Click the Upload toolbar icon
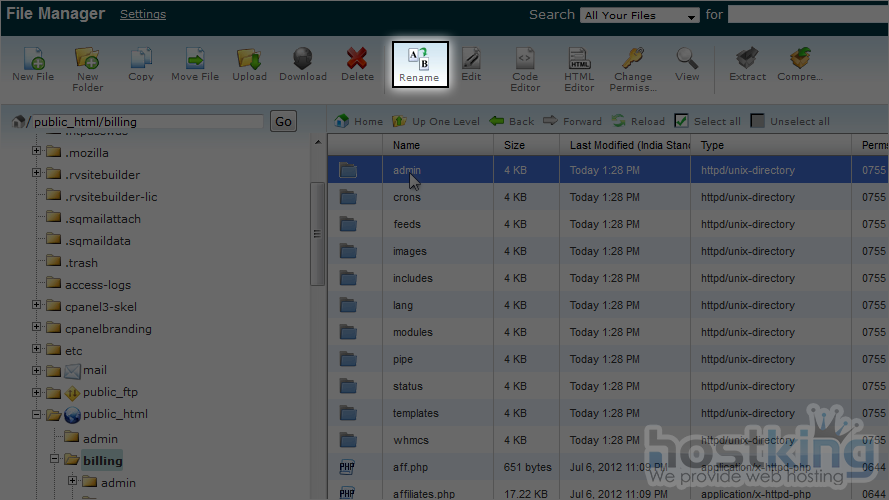This screenshot has width=889, height=500. tap(249, 62)
